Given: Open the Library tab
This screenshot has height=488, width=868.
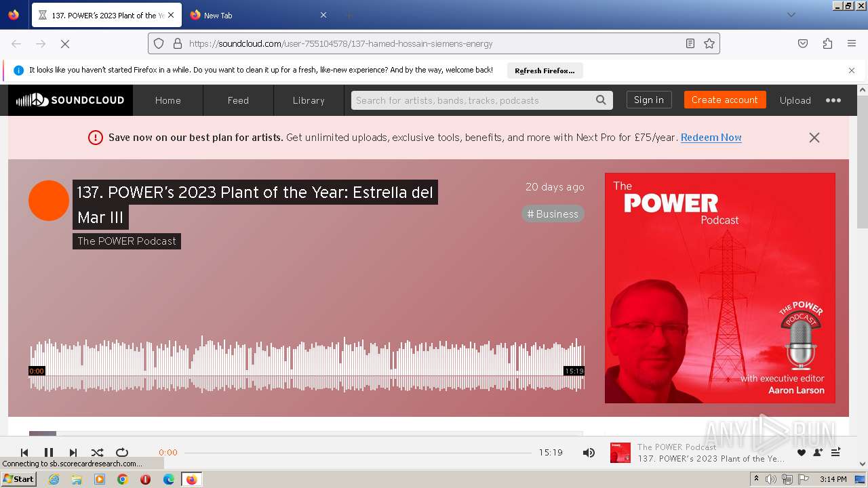Looking at the screenshot, I should click(309, 100).
